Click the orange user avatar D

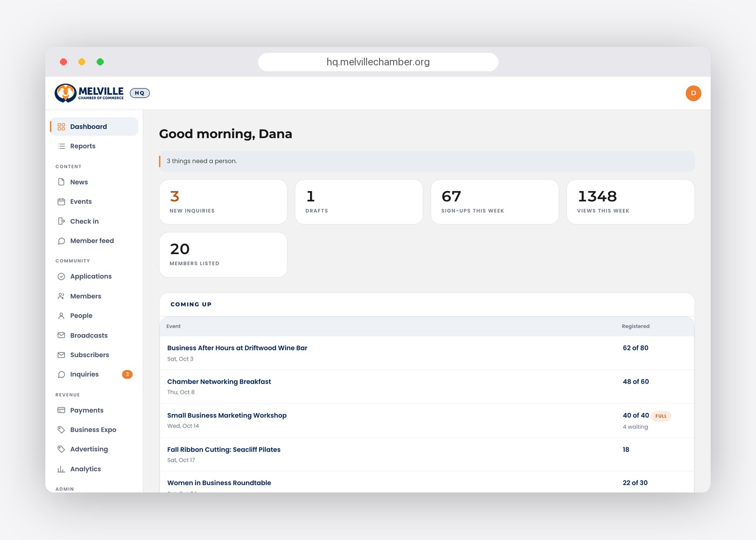point(693,93)
